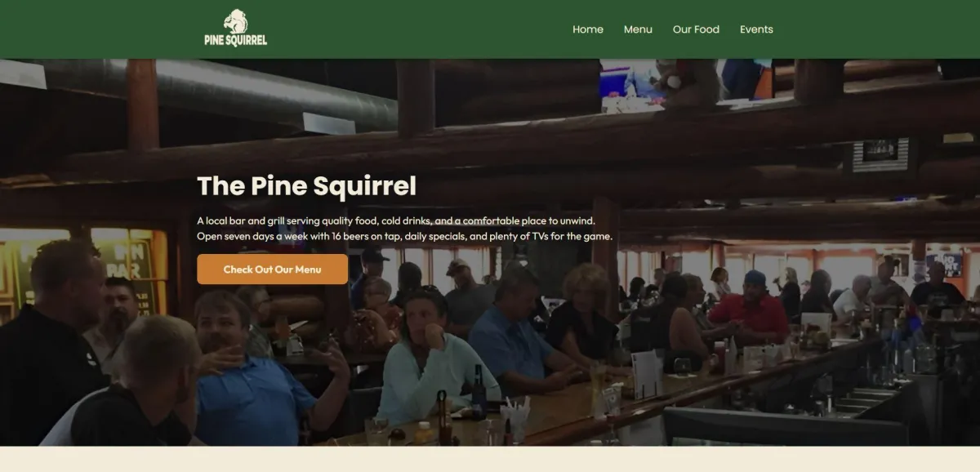Open the Events navigation link

tap(756, 29)
